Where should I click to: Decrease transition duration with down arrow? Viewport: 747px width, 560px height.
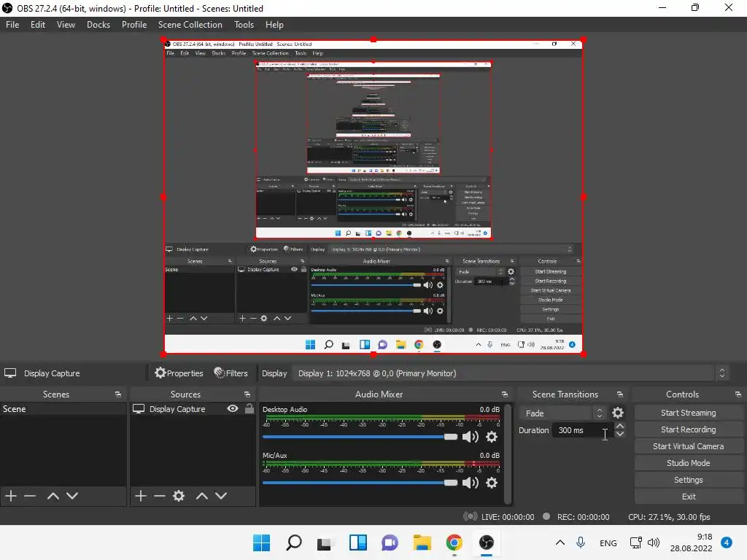click(620, 434)
